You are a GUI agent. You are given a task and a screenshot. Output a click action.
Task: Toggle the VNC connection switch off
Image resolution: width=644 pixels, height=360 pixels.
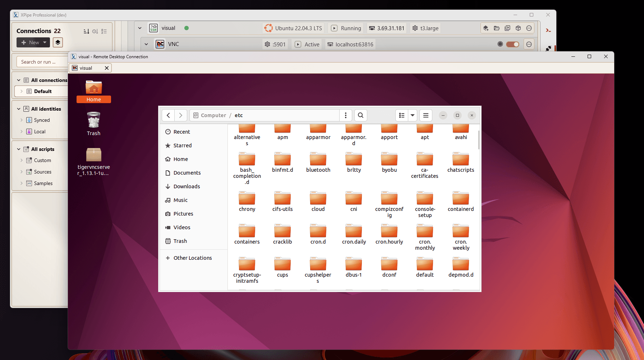512,44
